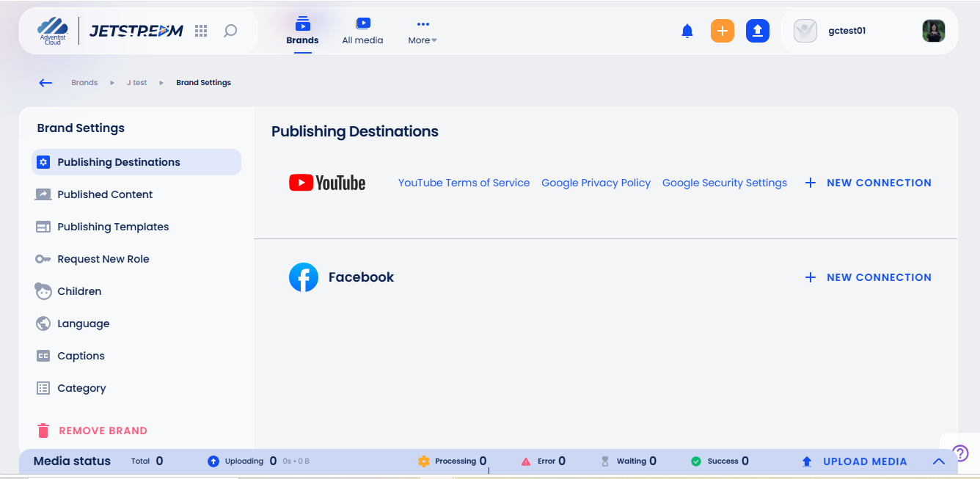Screen dimensions: 980x479
Task: Click the orange plus create button
Action: click(723, 31)
